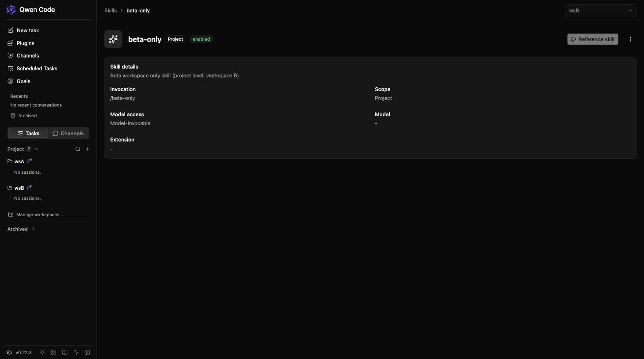This screenshot has height=359, width=644.
Task: Select the wsA workspace folder
Action: pyautogui.click(x=19, y=161)
